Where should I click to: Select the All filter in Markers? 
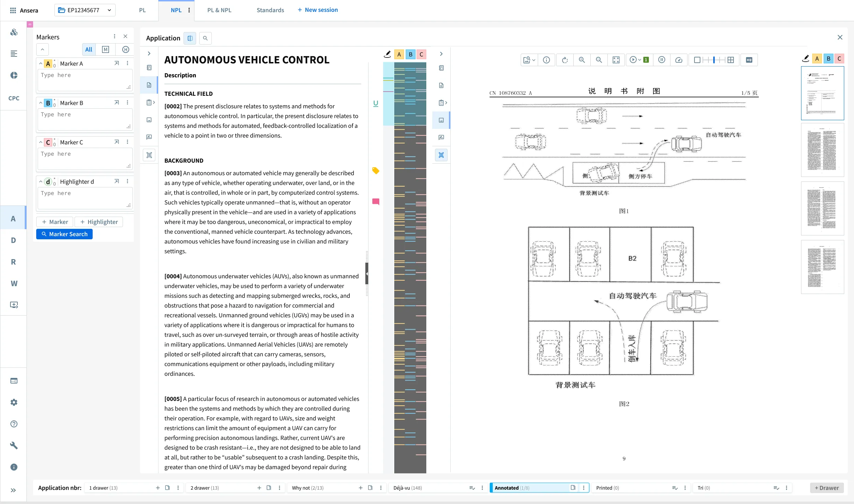[89, 49]
